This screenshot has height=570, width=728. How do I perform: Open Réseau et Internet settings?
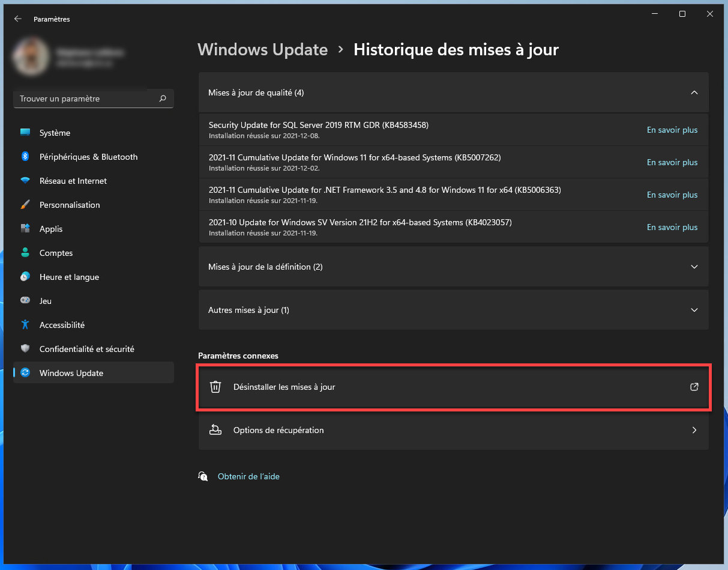(x=94, y=181)
